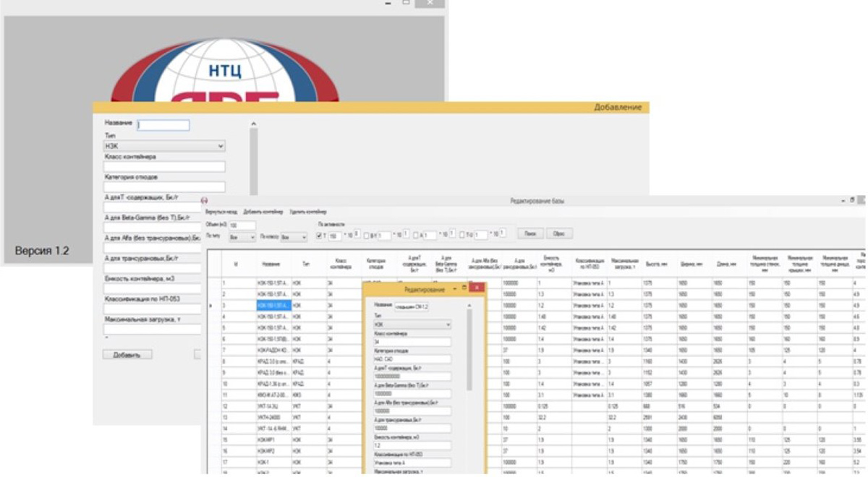Image resolution: width=868 pixels, height=477 pixels.
Task: Minimize the Редактирование dialog
Action: 454,288
